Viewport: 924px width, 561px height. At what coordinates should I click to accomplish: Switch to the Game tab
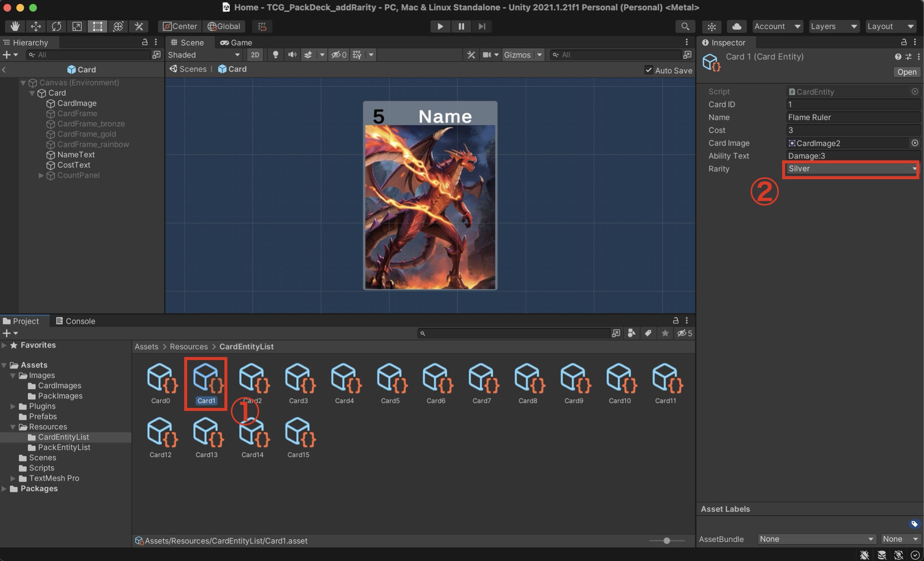click(236, 42)
